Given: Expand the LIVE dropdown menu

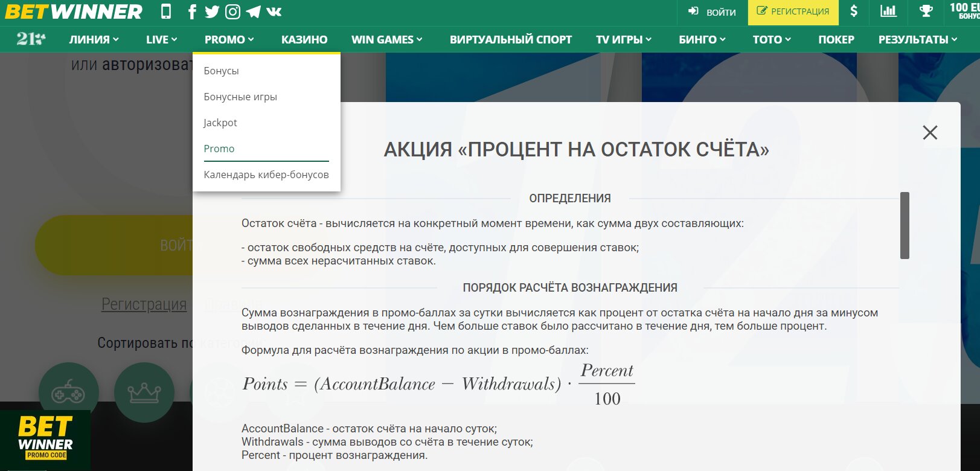Looking at the screenshot, I should [x=161, y=39].
